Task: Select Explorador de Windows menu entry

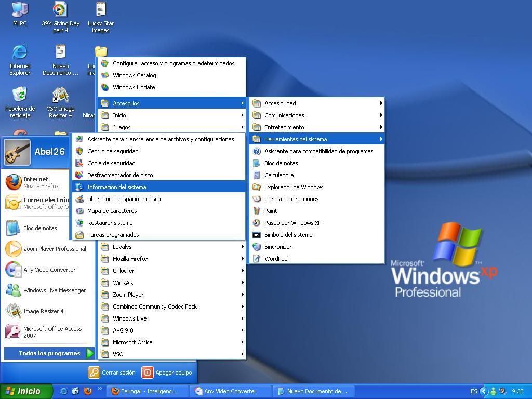Action: (x=317, y=187)
